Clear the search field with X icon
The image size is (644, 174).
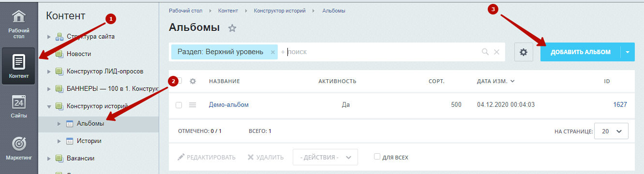pyautogui.click(x=496, y=52)
